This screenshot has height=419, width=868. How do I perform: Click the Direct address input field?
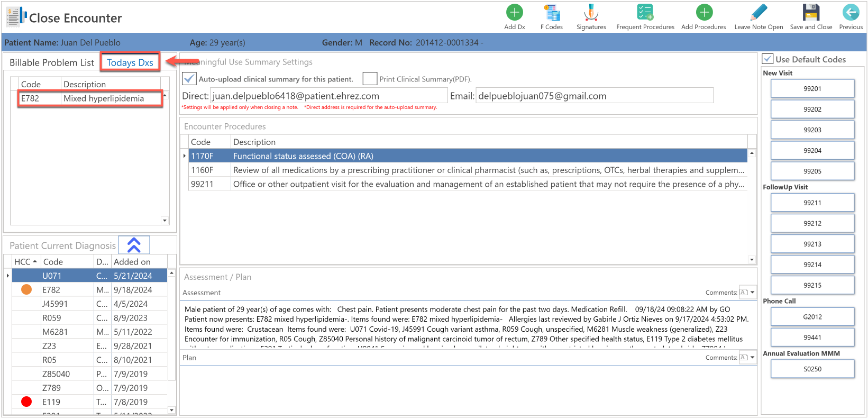tap(329, 96)
